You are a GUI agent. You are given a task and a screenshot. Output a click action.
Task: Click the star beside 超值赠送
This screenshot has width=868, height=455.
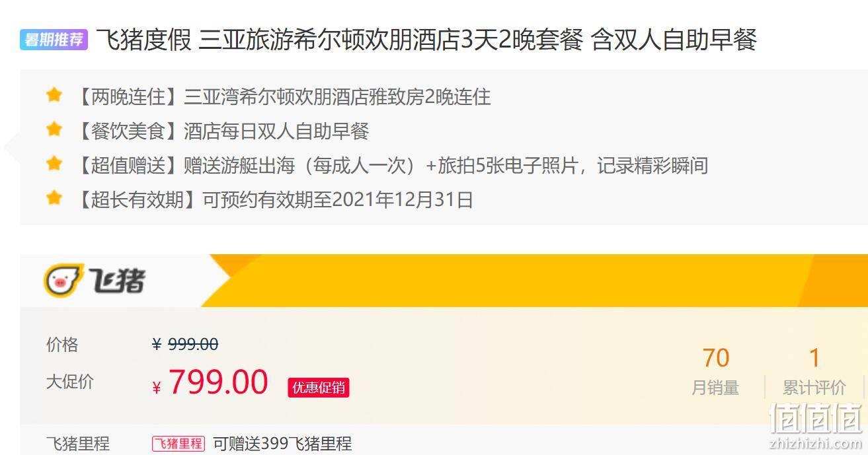coord(54,164)
